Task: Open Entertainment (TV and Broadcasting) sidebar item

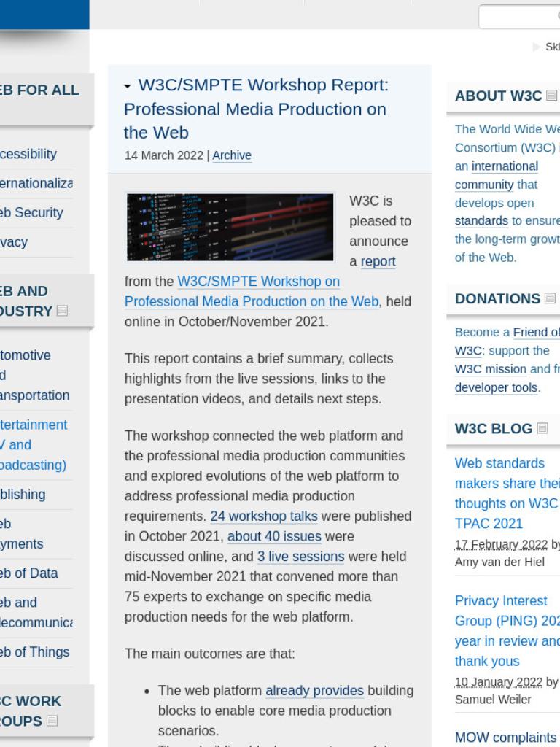Action: tap(34, 445)
